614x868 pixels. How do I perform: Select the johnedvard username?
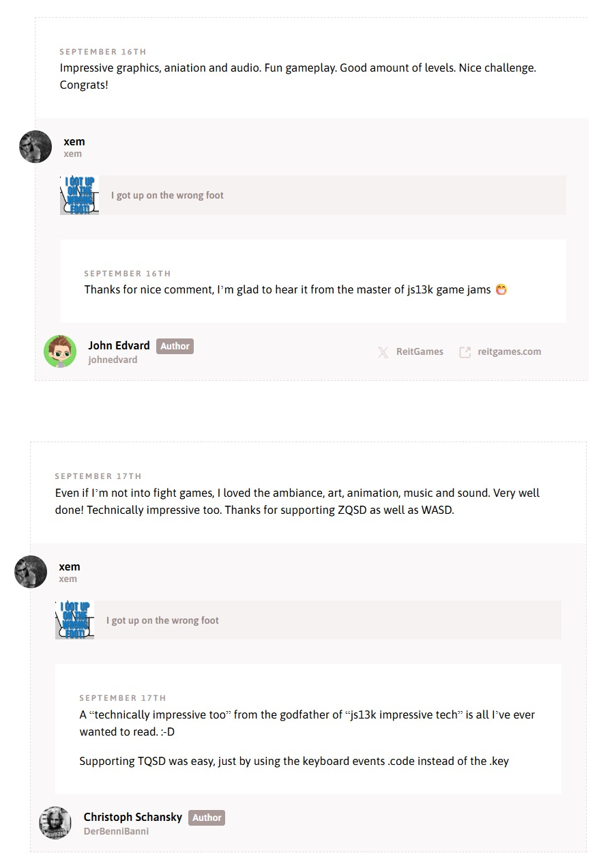tap(113, 360)
